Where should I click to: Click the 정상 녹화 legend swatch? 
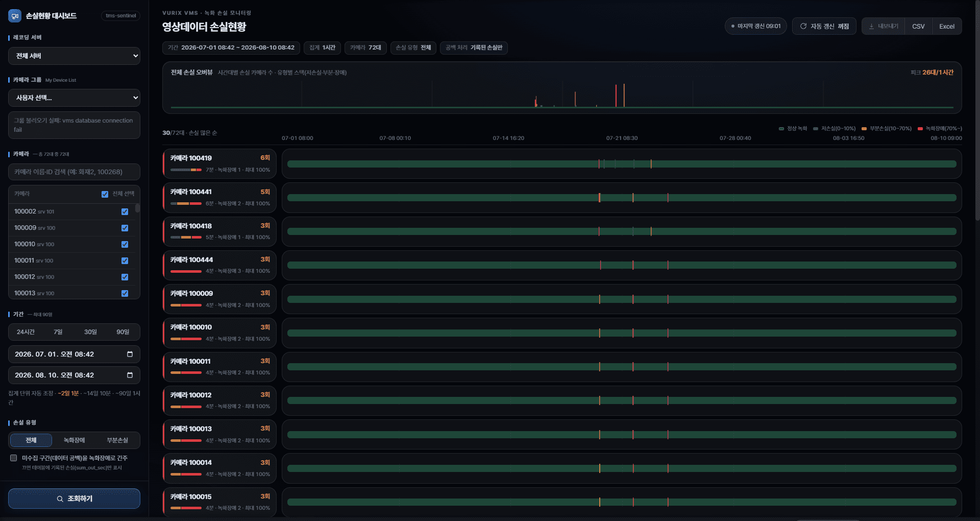point(781,129)
